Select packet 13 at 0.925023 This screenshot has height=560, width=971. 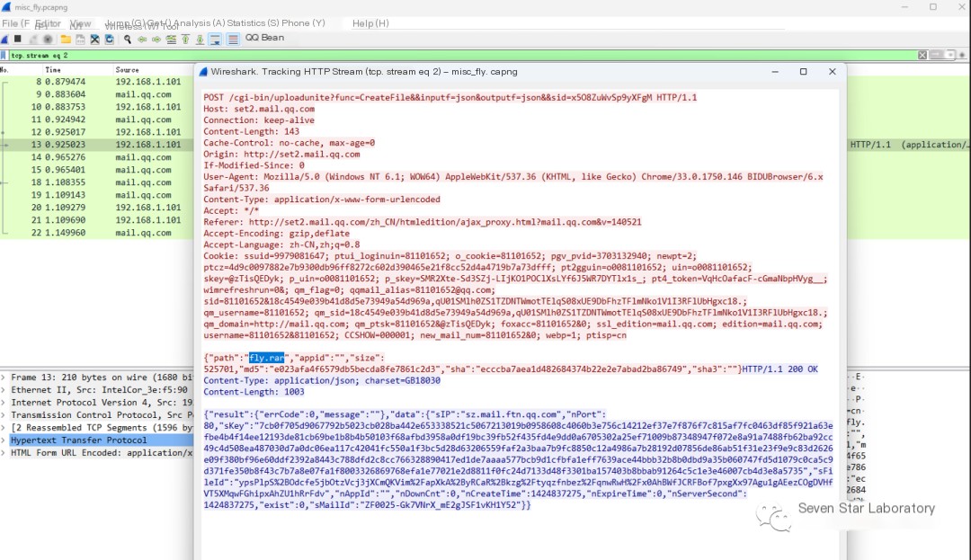(96, 145)
